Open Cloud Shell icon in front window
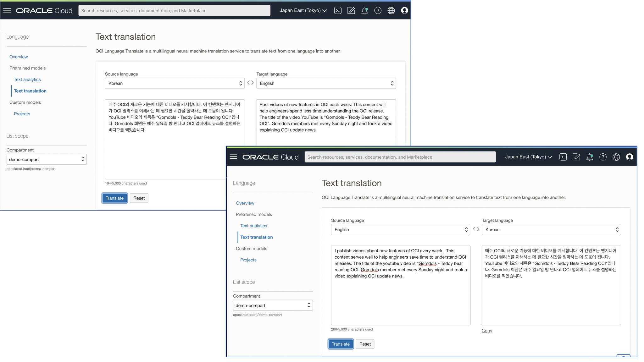The width and height of the screenshot is (644, 362). (x=563, y=157)
